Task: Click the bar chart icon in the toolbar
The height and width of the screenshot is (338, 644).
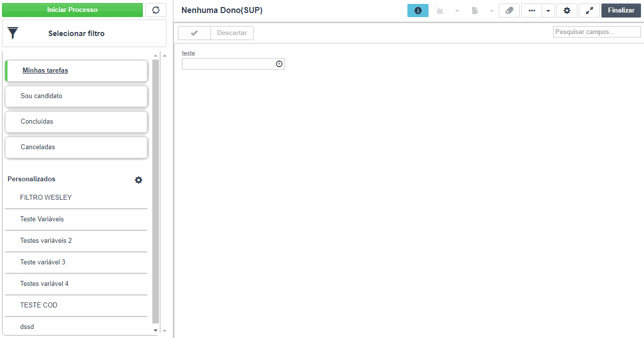Action: point(441,11)
